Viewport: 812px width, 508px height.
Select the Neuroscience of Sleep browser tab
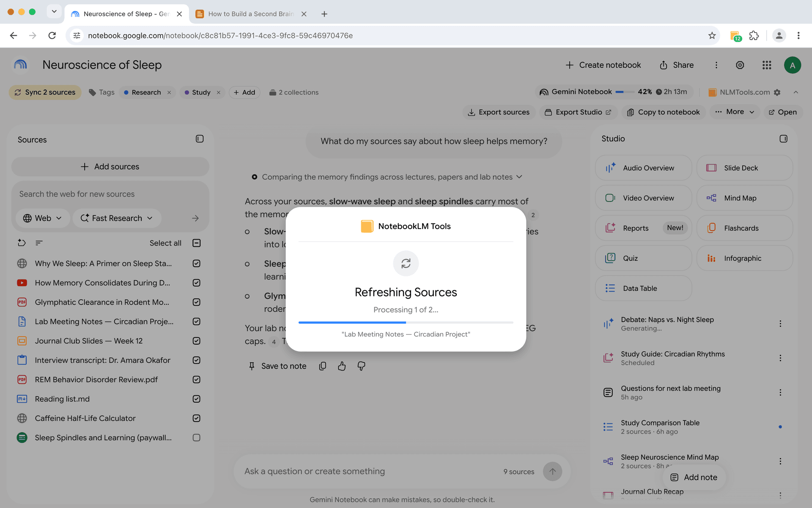[126, 14]
